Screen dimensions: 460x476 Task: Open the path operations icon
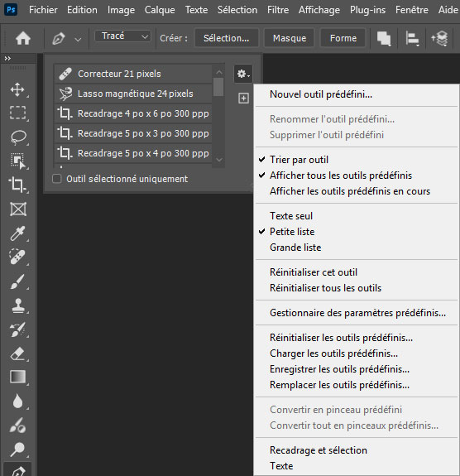click(384, 39)
